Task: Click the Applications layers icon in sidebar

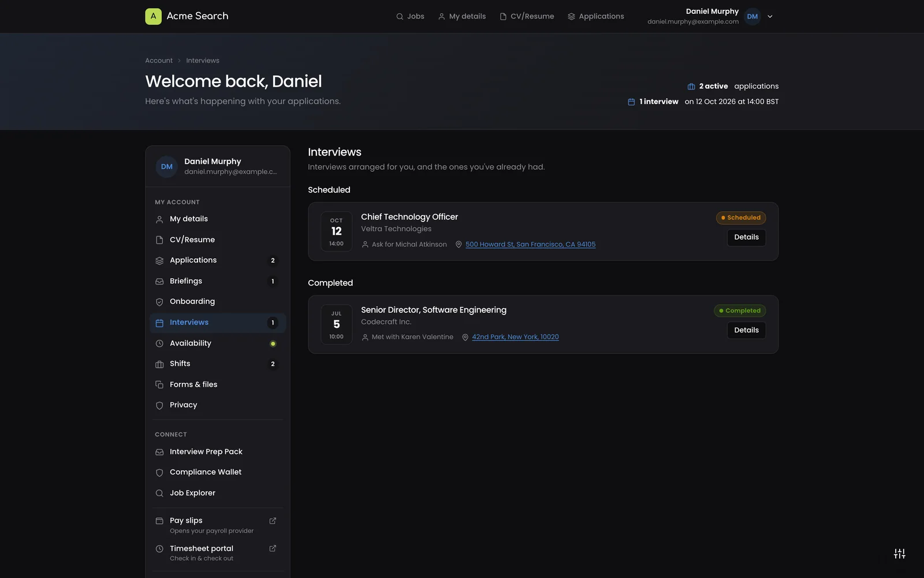Action: 159,261
